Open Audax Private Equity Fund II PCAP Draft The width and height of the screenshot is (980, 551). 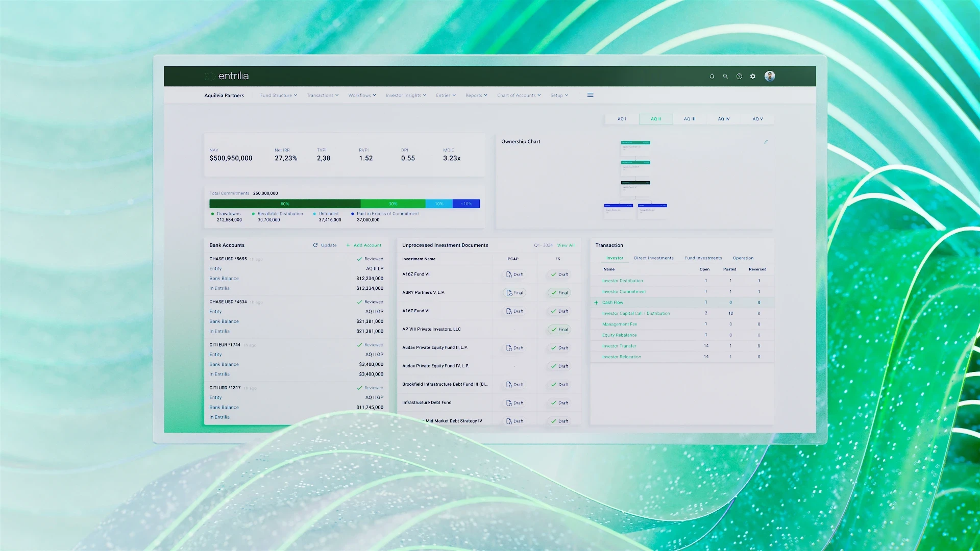click(x=514, y=348)
